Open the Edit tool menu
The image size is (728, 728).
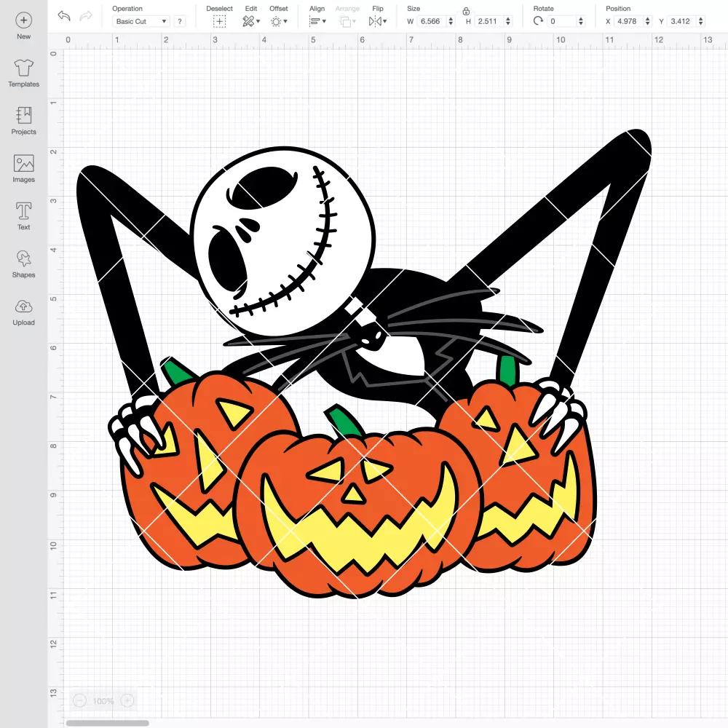tap(251, 21)
